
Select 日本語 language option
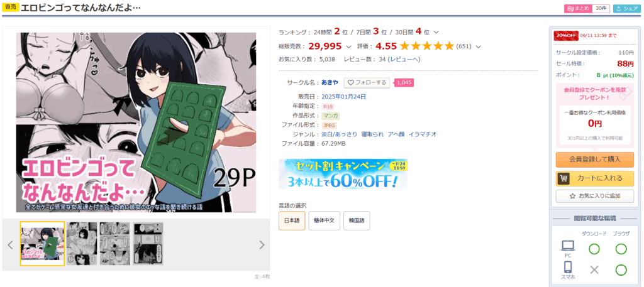(292, 220)
